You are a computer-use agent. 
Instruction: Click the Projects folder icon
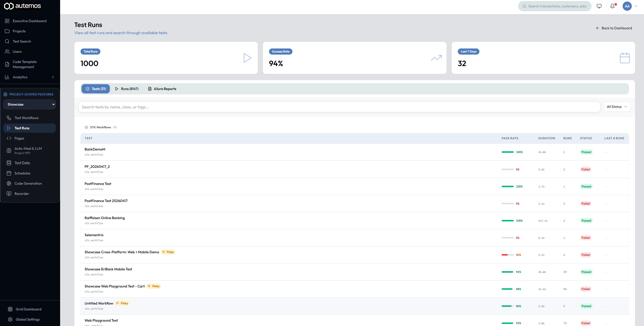pos(7,31)
